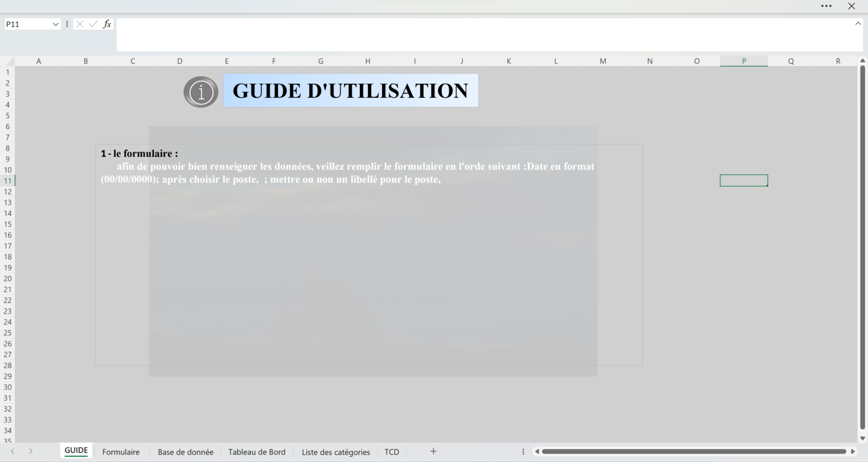868x462 pixels.
Task: Open the Tableau de Bord sheet tab
Action: [x=257, y=452]
